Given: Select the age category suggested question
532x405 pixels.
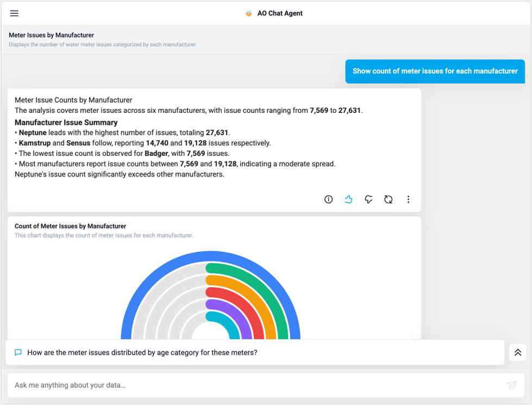Looking at the screenshot, I should coord(255,352).
